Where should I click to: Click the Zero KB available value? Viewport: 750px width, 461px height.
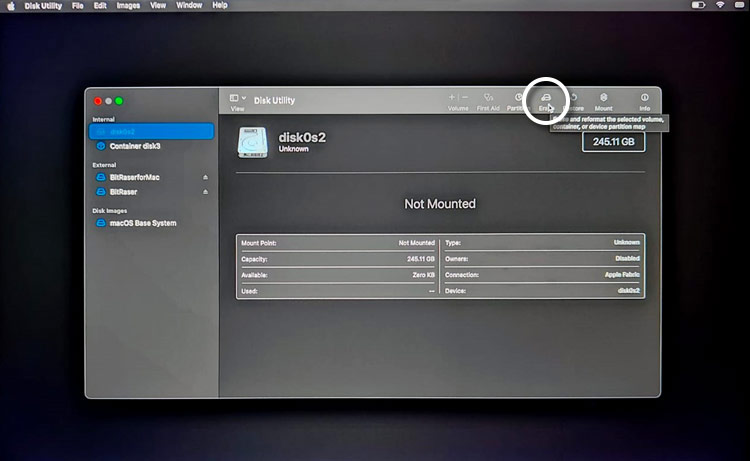click(423, 275)
